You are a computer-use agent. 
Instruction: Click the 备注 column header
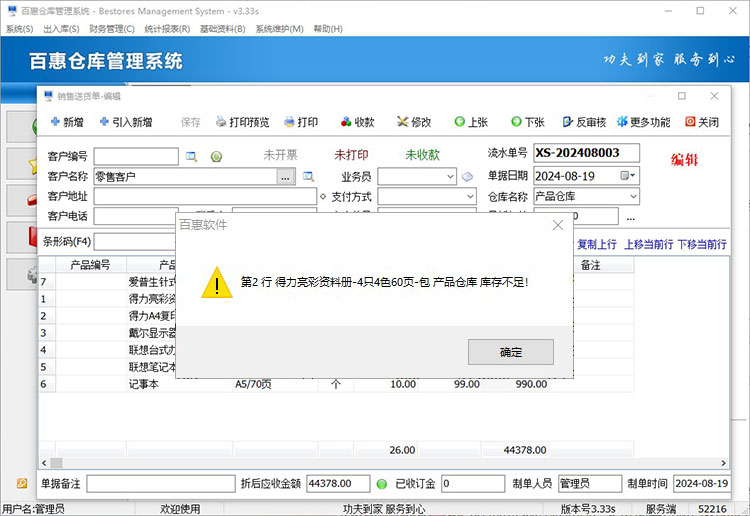coord(591,265)
